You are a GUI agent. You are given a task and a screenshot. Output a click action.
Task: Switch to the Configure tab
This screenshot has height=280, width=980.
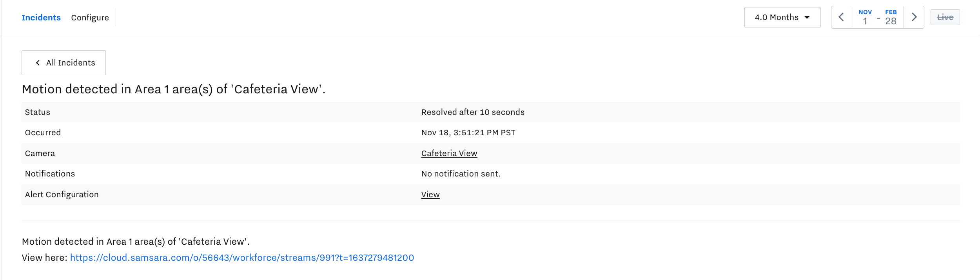click(x=90, y=18)
